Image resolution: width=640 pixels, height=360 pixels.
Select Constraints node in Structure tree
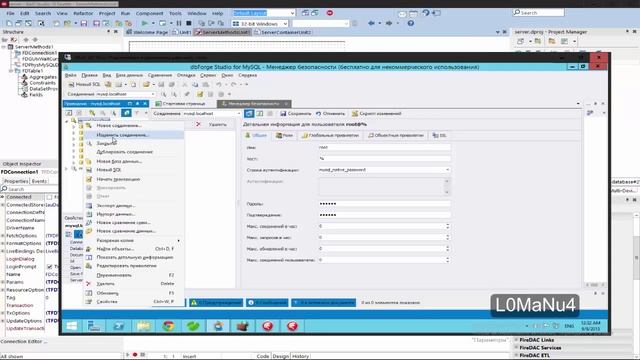[42, 83]
